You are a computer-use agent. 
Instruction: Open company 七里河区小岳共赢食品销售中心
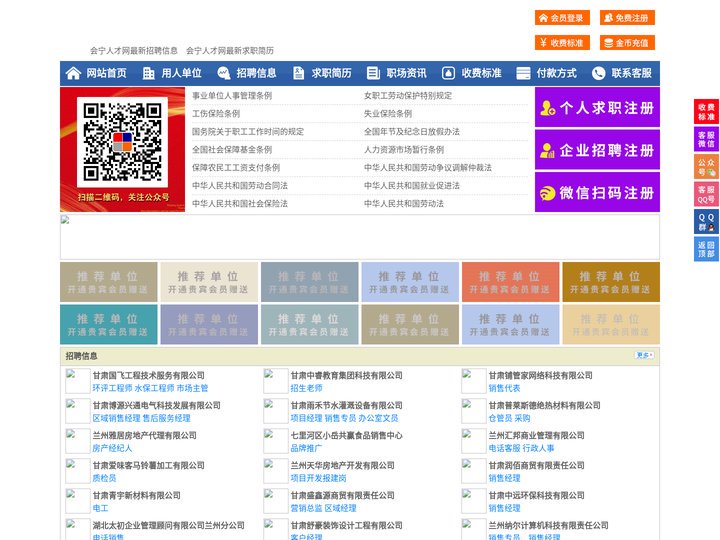pyautogui.click(x=346, y=435)
